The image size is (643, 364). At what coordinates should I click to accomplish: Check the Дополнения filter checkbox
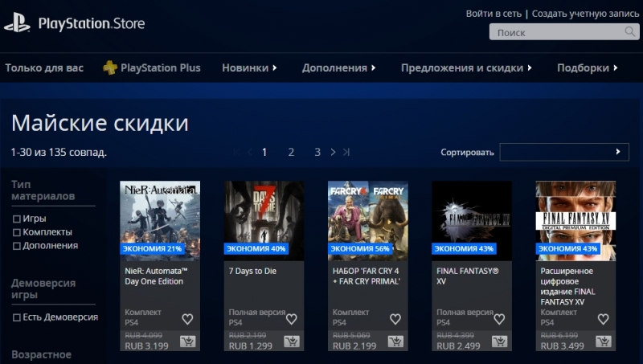click(x=16, y=246)
